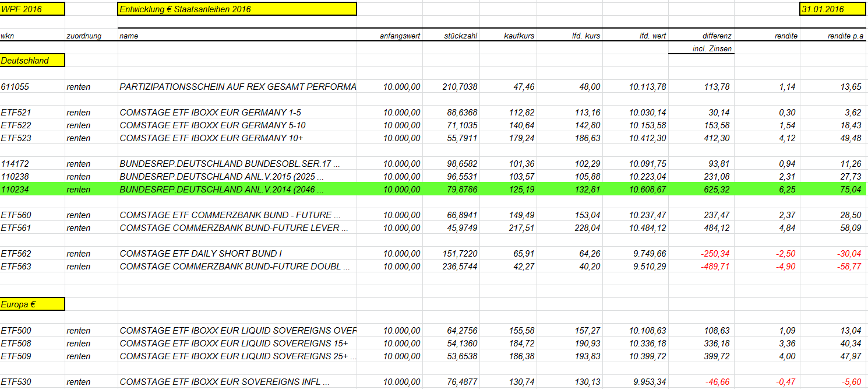
Task: Click the stückzahl column header
Action: (460, 36)
